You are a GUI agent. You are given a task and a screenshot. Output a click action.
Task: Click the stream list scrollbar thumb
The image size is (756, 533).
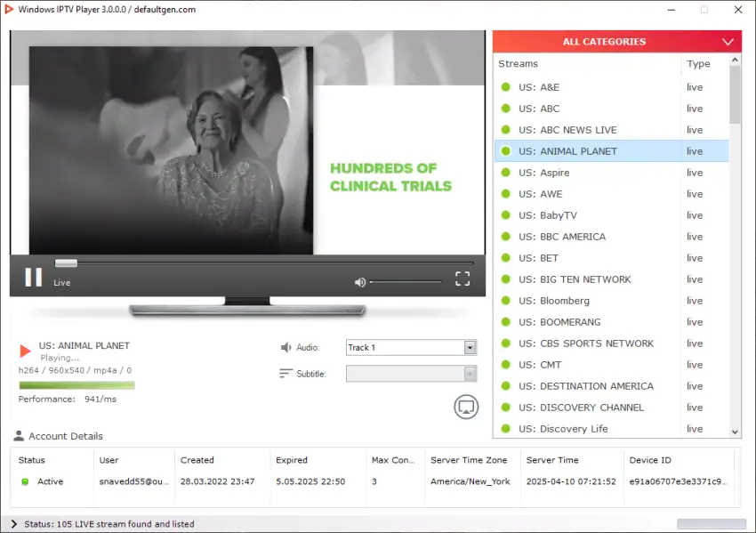coord(735,95)
